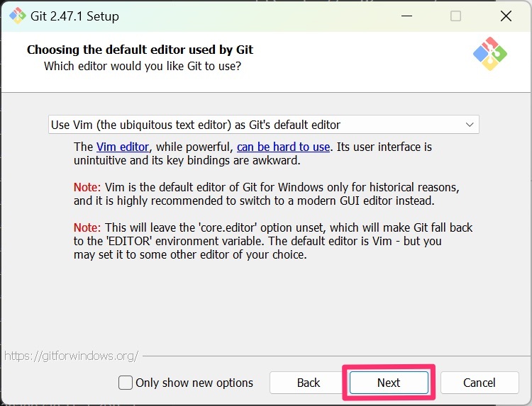The width and height of the screenshot is (532, 406).
Task: Expand the editor list using the chevron arrow
Action: 470,125
